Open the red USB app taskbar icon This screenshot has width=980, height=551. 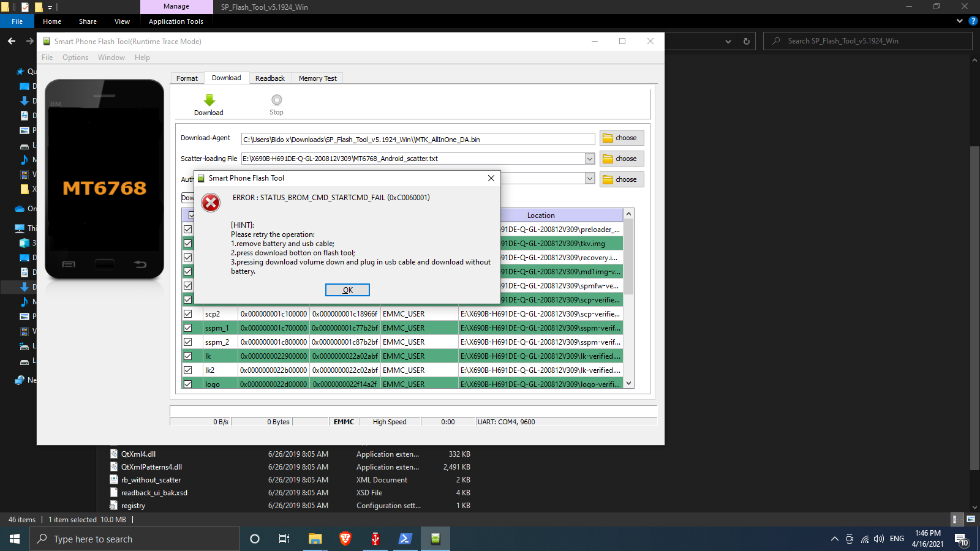[x=375, y=539]
